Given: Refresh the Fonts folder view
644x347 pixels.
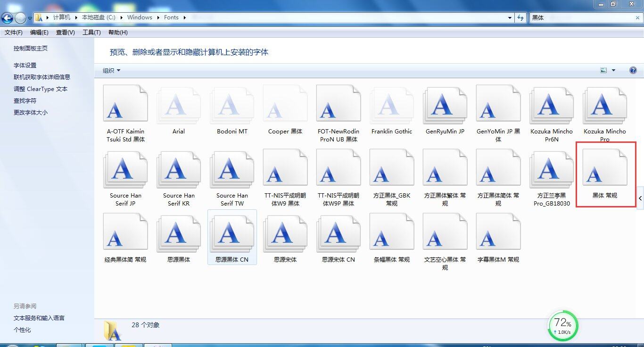Looking at the screenshot, I should (520, 17).
